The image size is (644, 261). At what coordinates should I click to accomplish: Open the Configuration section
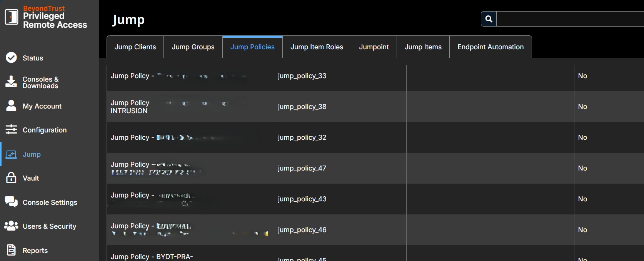click(x=45, y=130)
